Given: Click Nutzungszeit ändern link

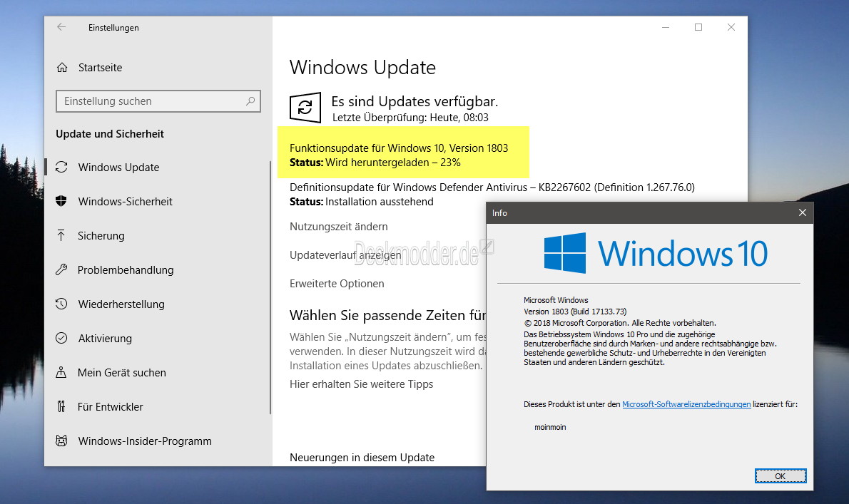Looking at the screenshot, I should point(338,226).
